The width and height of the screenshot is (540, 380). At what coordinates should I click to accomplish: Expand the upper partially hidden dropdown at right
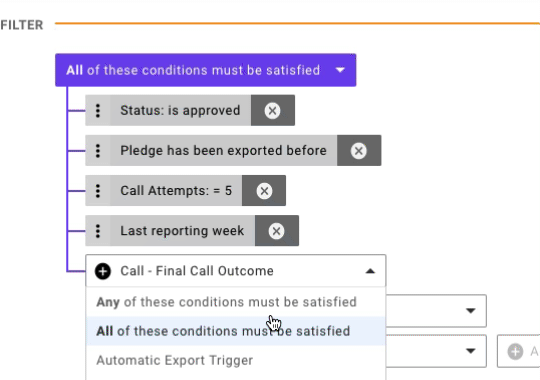(470, 311)
